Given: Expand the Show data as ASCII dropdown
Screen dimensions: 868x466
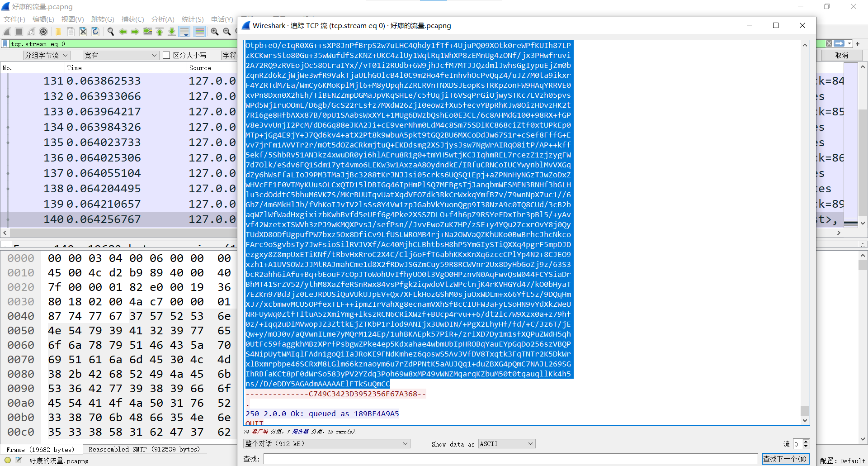Looking at the screenshot, I should [x=507, y=444].
